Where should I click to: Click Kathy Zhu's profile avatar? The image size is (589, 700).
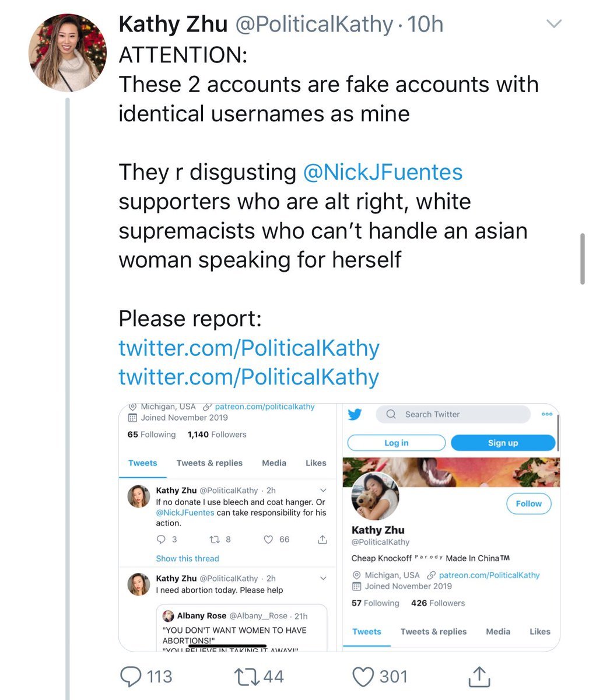(68, 52)
